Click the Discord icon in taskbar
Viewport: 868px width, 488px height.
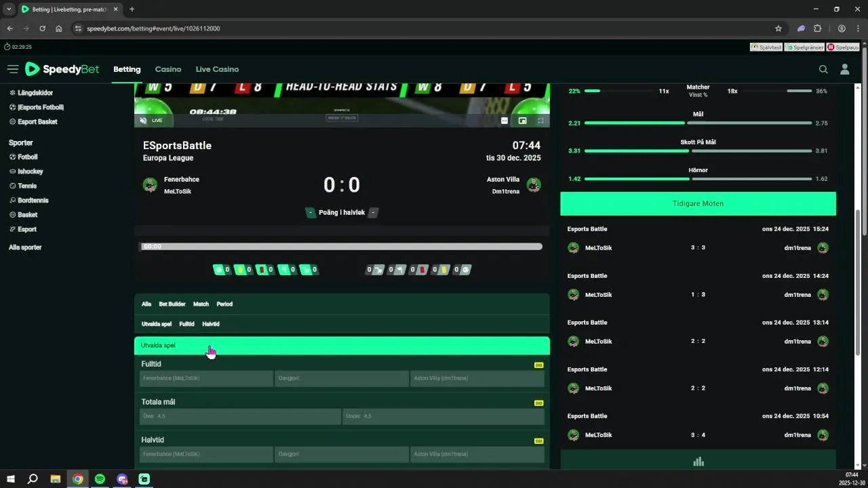coord(122,479)
